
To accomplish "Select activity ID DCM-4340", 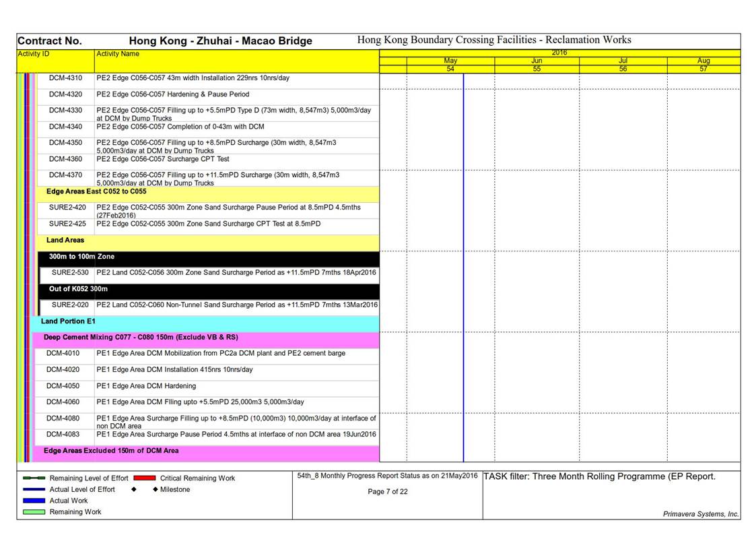I will (x=65, y=127).
